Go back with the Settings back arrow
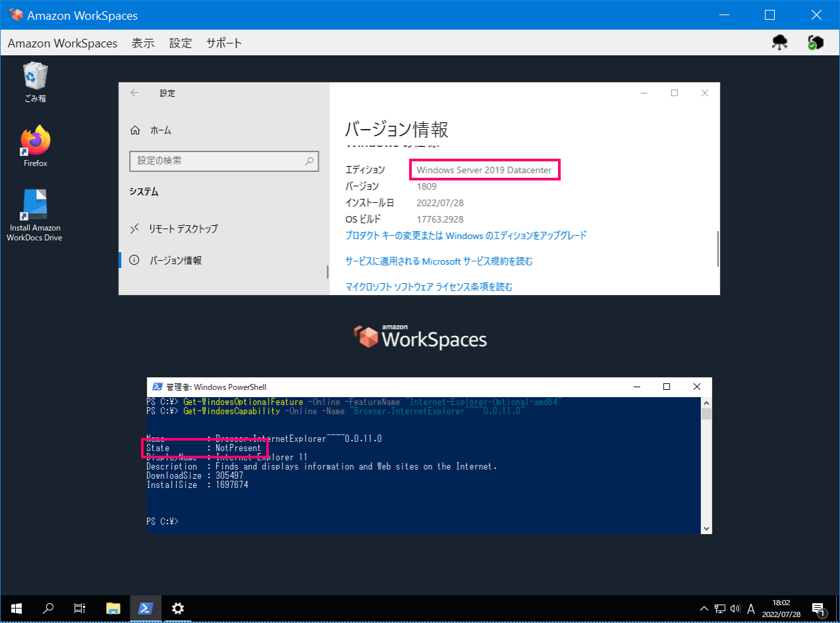This screenshot has width=840, height=623. [x=134, y=93]
